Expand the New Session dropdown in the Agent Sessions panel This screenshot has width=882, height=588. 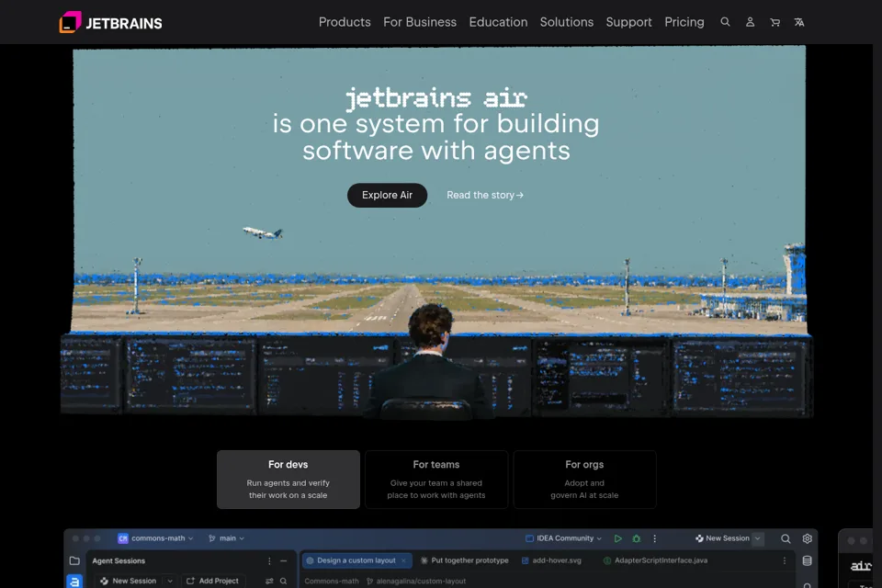click(x=169, y=581)
